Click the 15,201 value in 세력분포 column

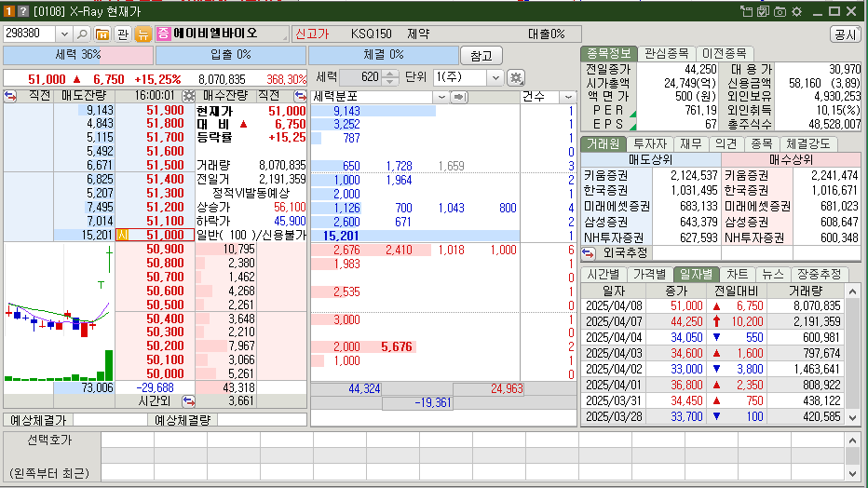[341, 236]
